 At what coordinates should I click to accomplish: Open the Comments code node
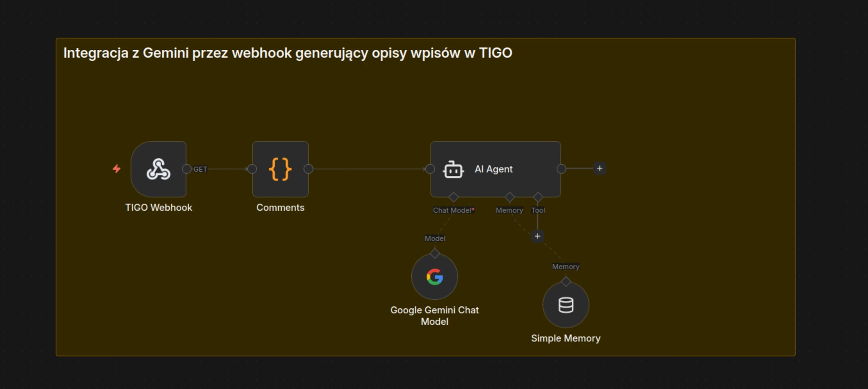[280, 169]
